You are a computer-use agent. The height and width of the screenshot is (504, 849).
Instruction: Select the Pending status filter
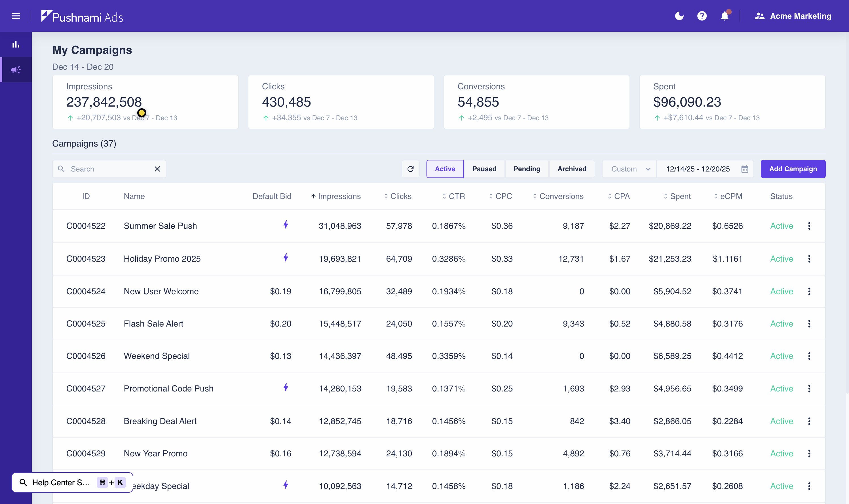(x=527, y=169)
